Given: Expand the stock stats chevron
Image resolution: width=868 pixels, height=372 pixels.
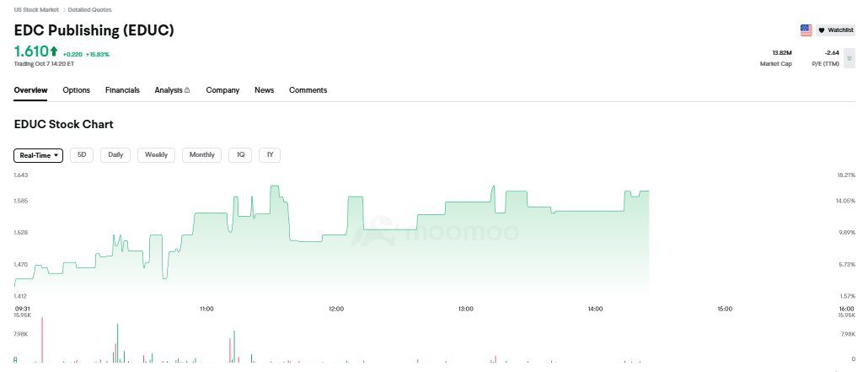Looking at the screenshot, I should click(849, 58).
